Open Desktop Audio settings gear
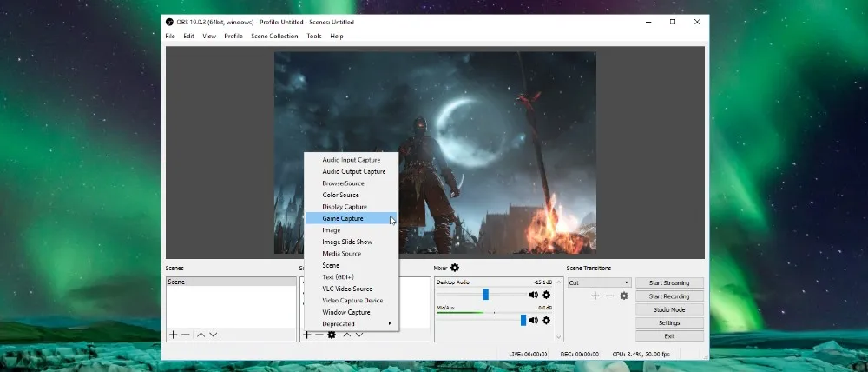 (547, 295)
